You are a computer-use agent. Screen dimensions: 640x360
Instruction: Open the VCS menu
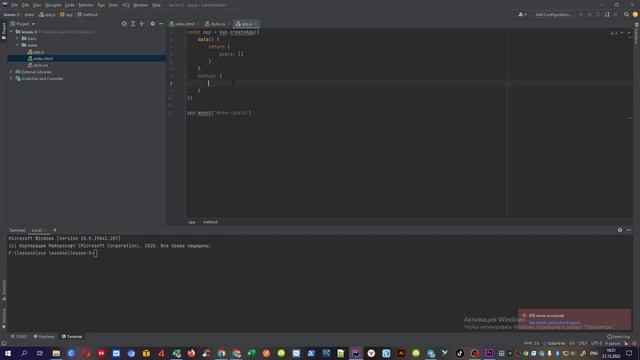click(126, 5)
